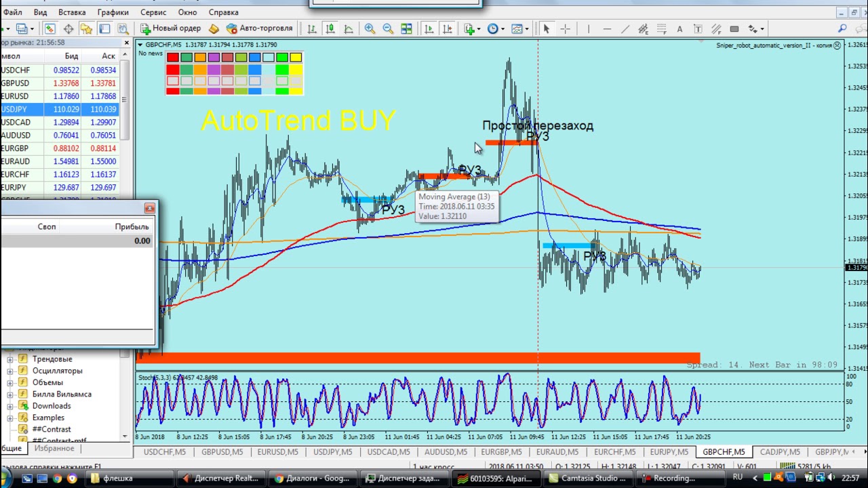
Task: Expand the Downloads folder in the Navigator
Action: click(x=10, y=406)
